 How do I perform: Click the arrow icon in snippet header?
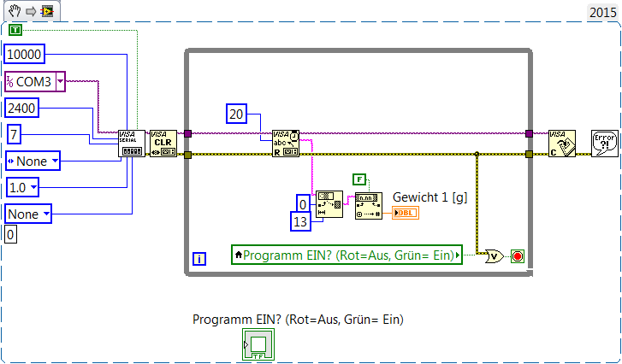[x=31, y=11]
